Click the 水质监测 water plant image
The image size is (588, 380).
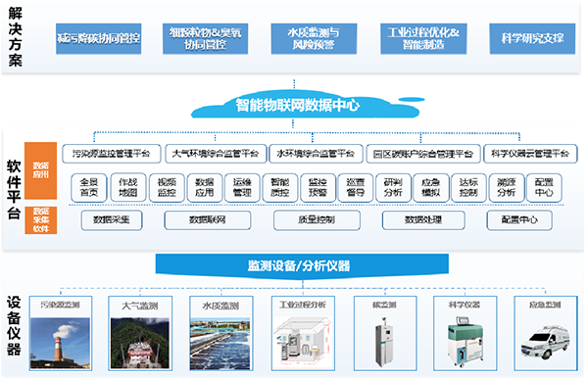(220, 344)
